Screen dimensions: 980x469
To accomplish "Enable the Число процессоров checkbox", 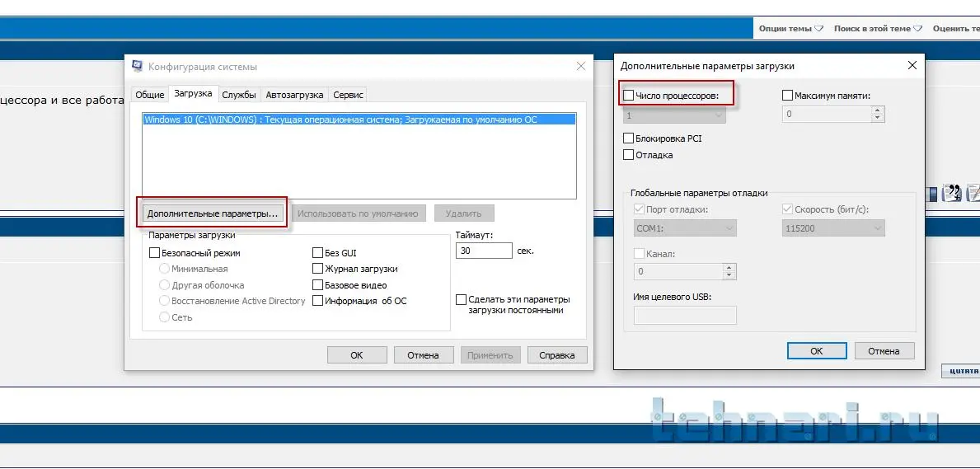I will [629, 96].
